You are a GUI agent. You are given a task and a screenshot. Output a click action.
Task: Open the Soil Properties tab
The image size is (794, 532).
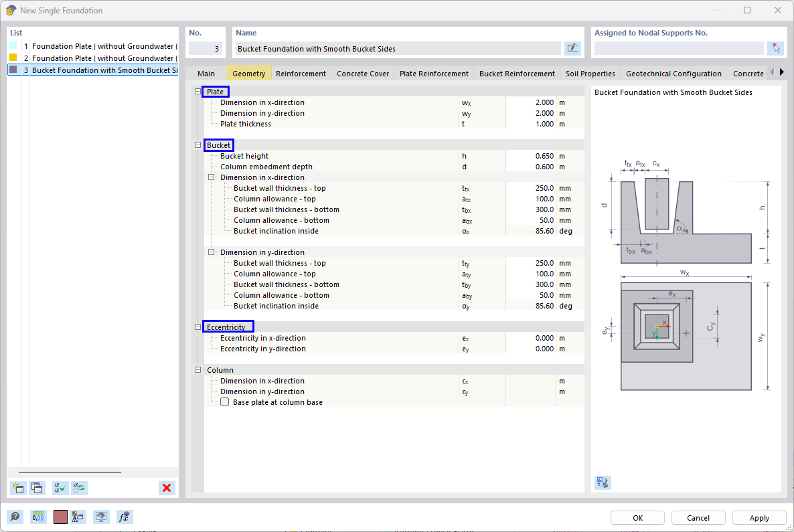click(x=590, y=73)
